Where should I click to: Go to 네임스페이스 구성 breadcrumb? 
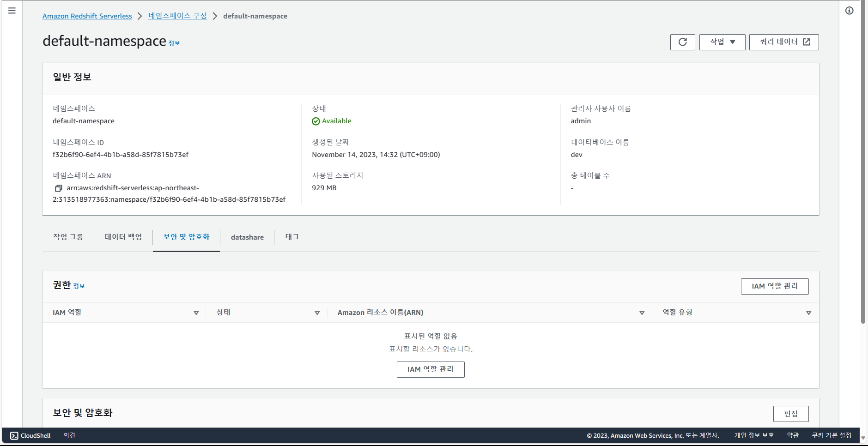(x=177, y=16)
